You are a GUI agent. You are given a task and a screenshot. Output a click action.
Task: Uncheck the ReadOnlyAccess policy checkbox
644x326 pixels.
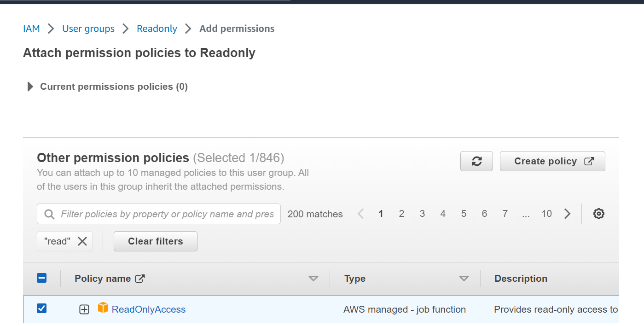point(41,309)
